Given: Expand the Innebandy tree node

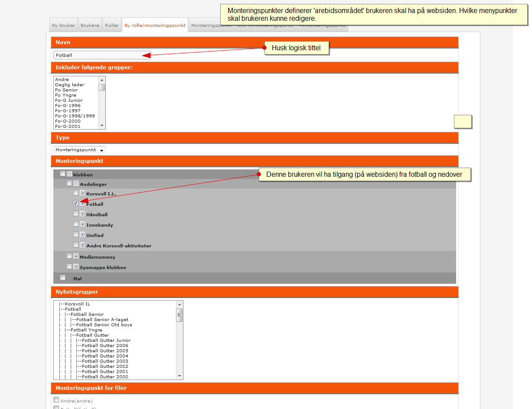Looking at the screenshot, I should click(x=82, y=224).
